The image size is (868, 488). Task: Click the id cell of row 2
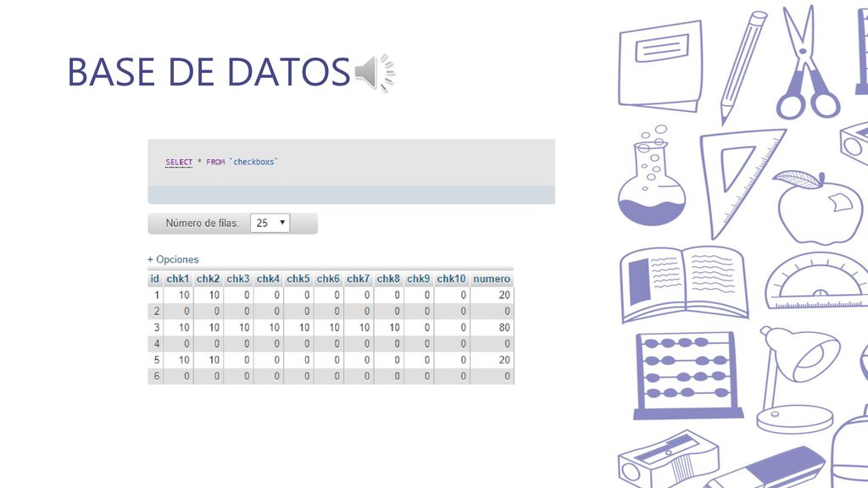[x=157, y=311]
